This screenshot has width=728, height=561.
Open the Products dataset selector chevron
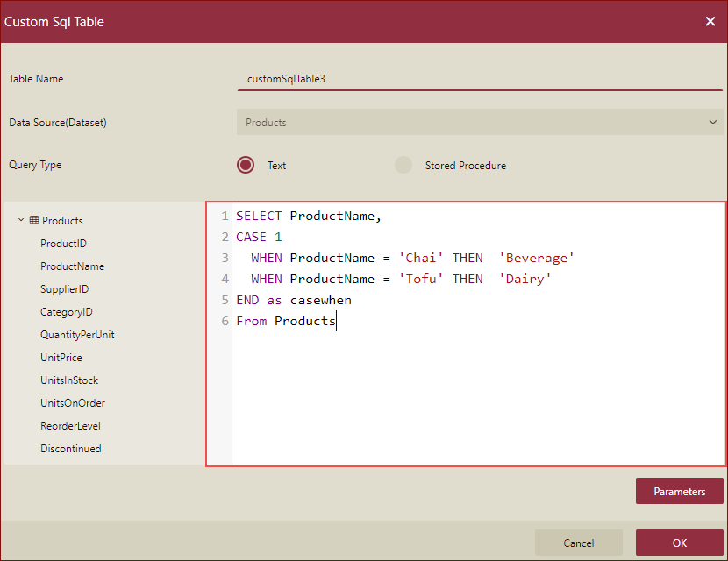click(x=713, y=122)
